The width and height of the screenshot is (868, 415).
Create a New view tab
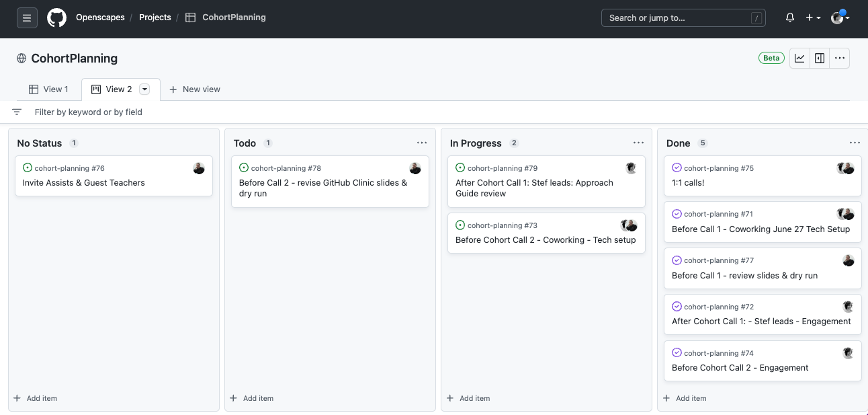point(194,89)
